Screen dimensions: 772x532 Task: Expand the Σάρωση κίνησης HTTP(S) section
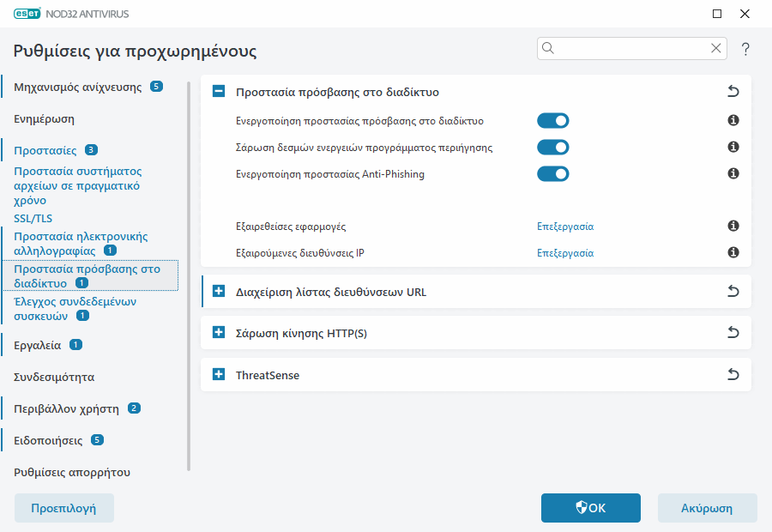click(x=219, y=333)
